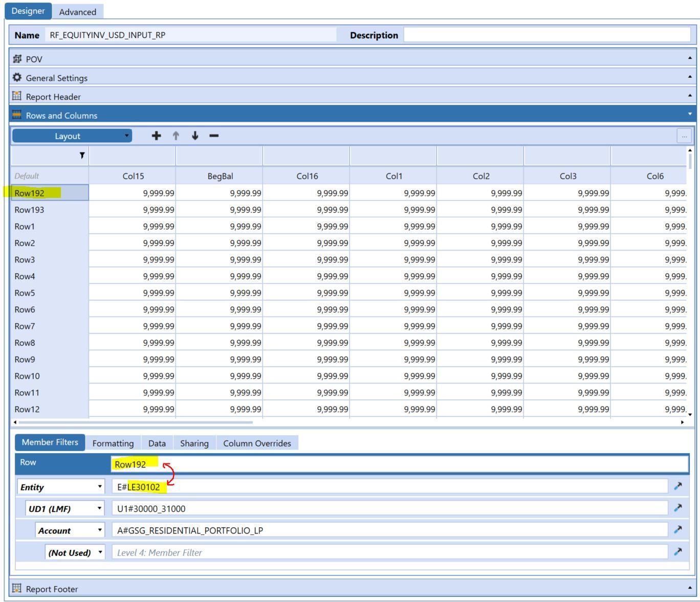Click the ellipsis button right of layout toolbar
Viewport: 700px width, 602px height.
click(684, 136)
